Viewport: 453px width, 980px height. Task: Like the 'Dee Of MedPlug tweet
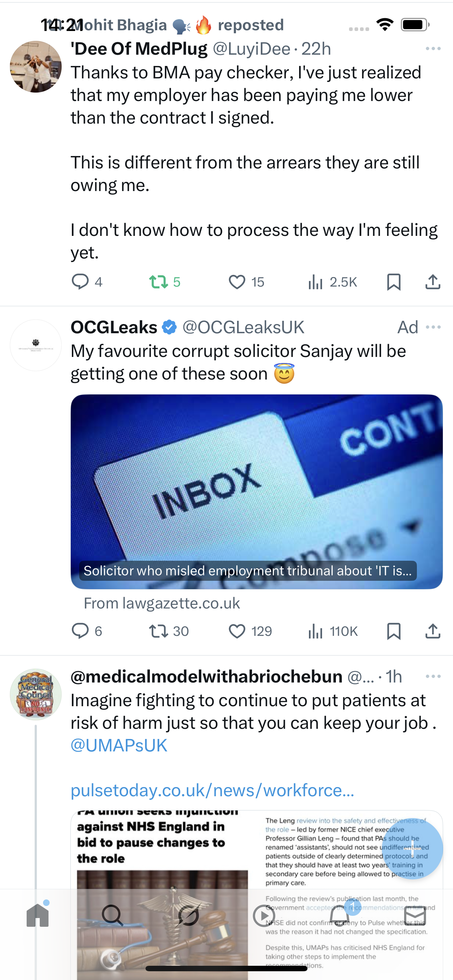pyautogui.click(x=237, y=282)
